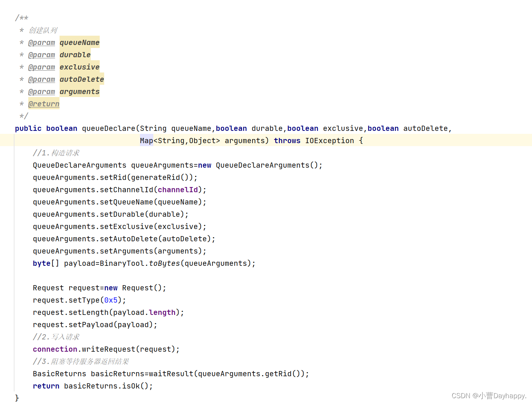This screenshot has height=403, width=532.
Task: Click the setRid(generateRid()) line
Action: pyautogui.click(x=115, y=177)
